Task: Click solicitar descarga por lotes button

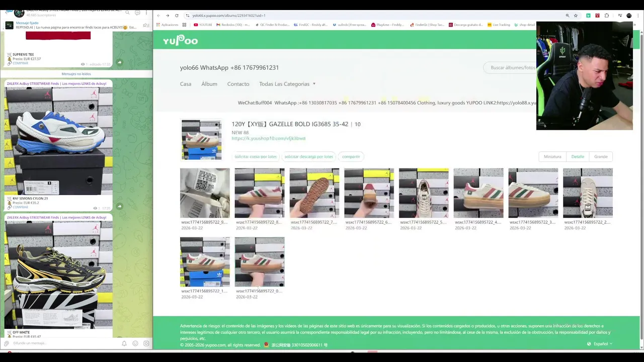Action: [308, 156]
